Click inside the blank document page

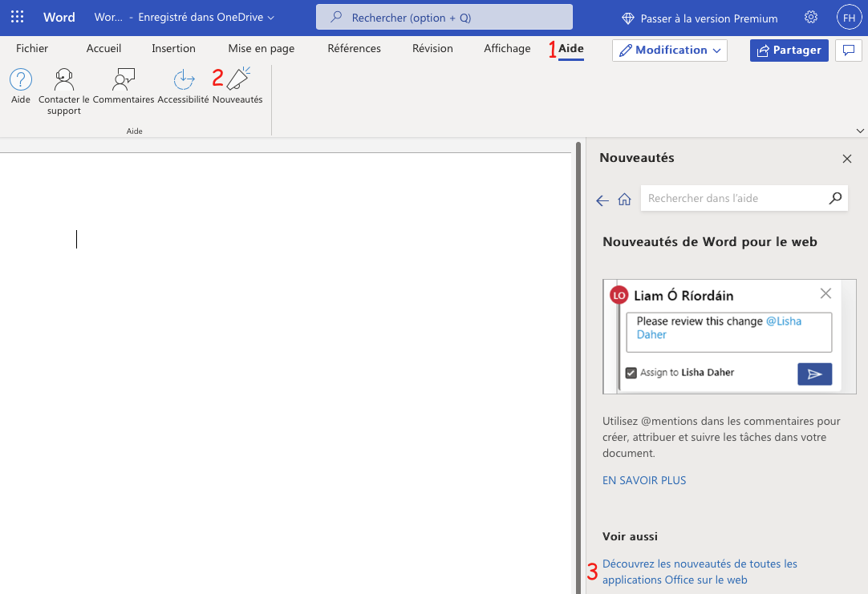tap(286, 374)
